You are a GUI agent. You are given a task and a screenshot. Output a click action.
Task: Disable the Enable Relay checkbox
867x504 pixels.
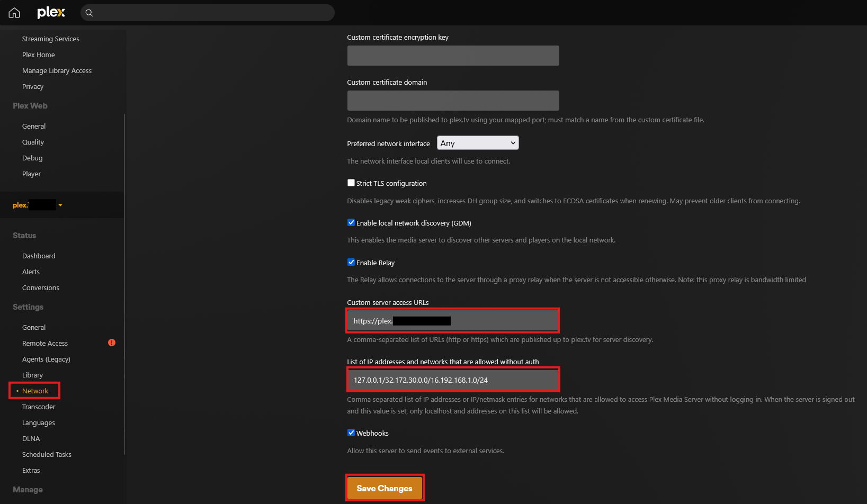[351, 262]
